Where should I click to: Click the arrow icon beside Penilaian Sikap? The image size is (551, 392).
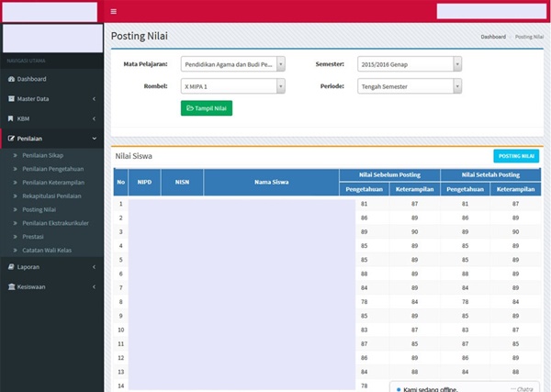(x=15, y=155)
